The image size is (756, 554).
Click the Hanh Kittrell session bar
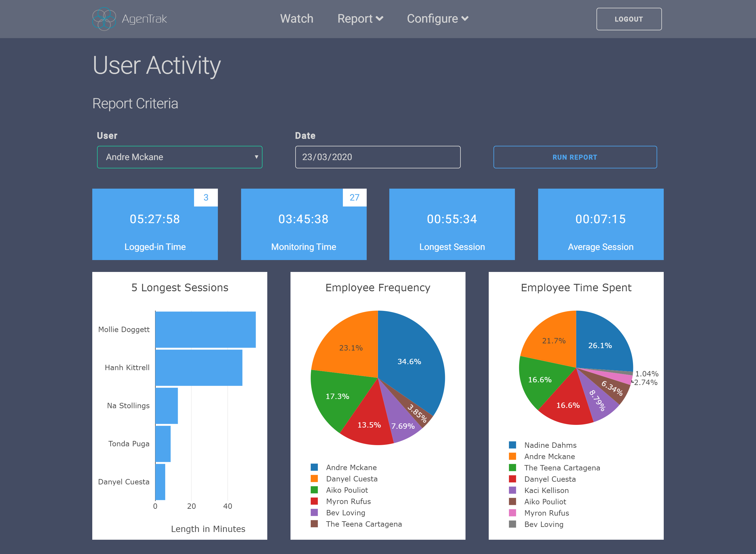point(199,367)
